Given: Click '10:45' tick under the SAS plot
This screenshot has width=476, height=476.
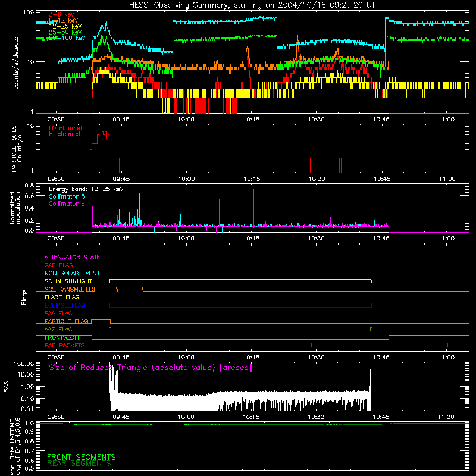Looking at the screenshot, I should point(381,417).
